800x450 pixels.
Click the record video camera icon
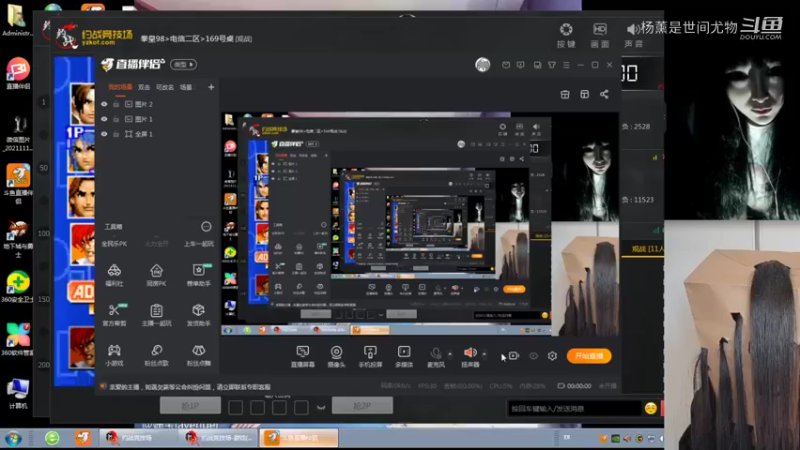pyautogui.click(x=514, y=356)
